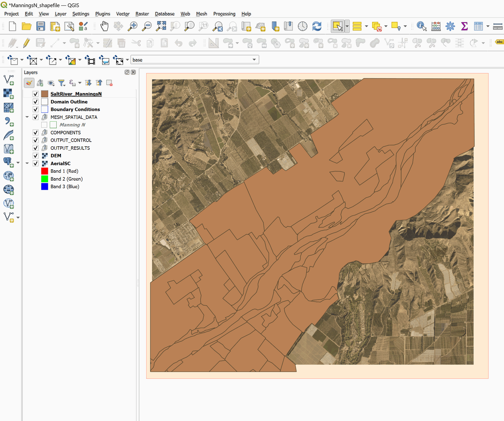Hide the SaltRiver_ManningsN layer
The image size is (504, 421).
click(x=36, y=94)
